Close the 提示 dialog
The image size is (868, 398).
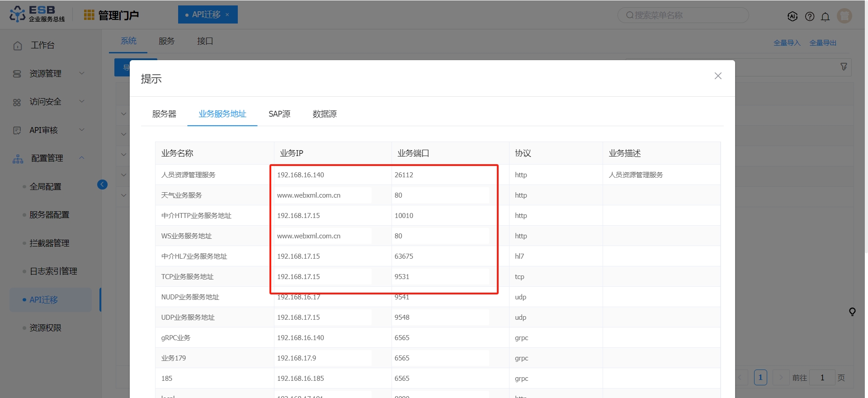tap(718, 76)
